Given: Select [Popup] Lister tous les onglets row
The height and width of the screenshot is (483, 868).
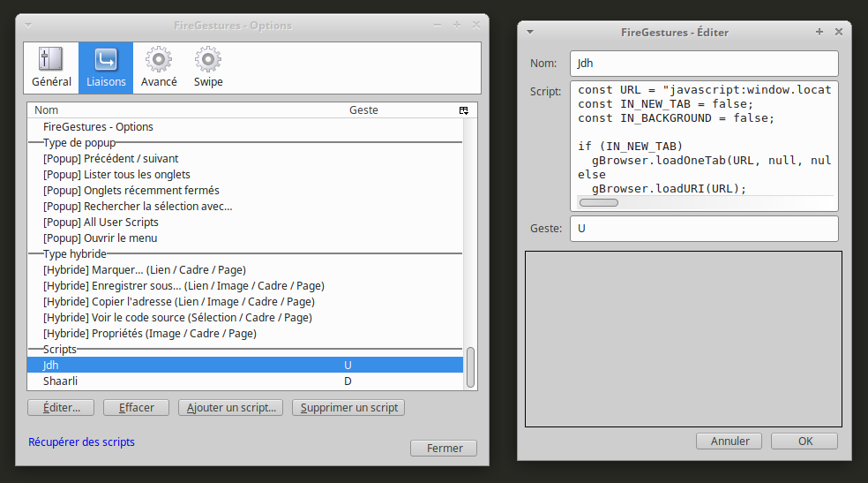Looking at the screenshot, I should tap(245, 175).
